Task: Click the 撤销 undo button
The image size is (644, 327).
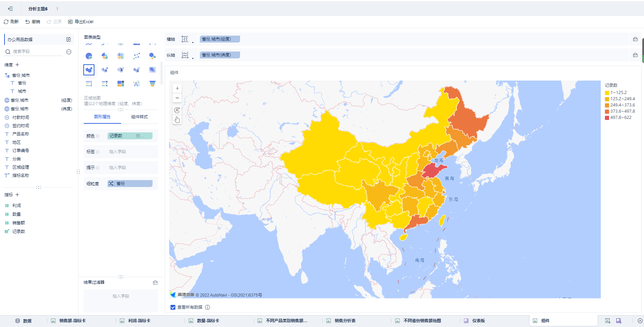Action: coord(33,22)
